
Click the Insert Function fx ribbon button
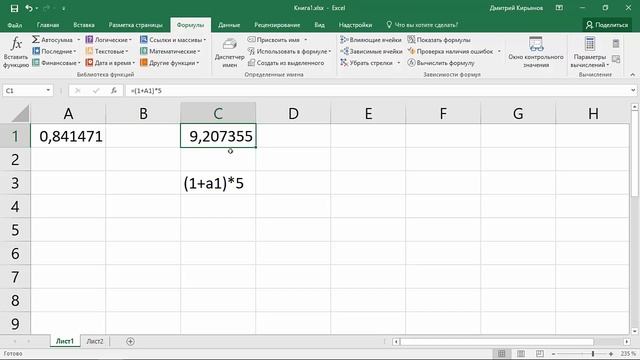pos(16,52)
